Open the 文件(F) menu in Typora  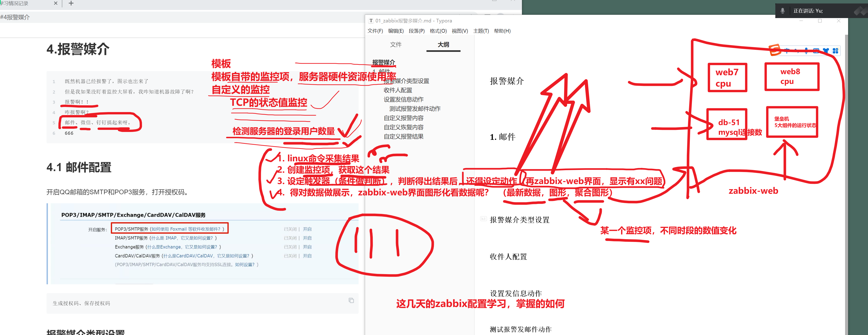tap(375, 31)
